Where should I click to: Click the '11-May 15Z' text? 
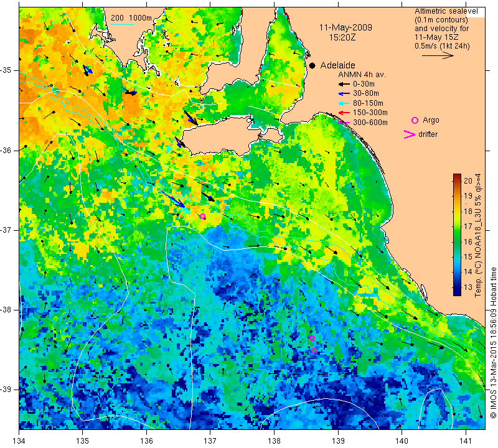click(436, 37)
